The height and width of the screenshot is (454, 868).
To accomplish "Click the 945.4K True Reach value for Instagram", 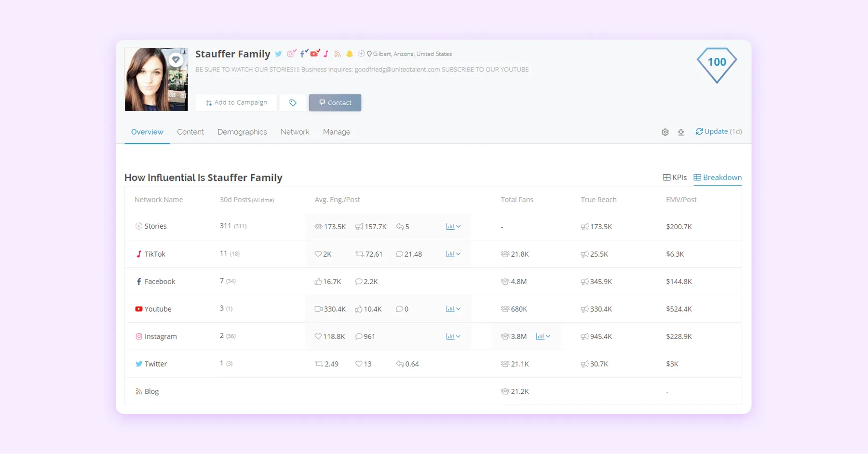I will tap(601, 337).
